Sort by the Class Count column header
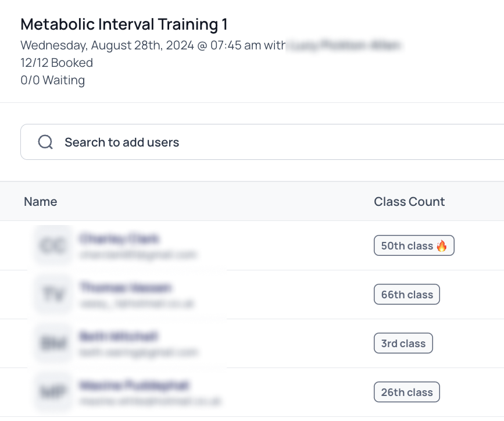This screenshot has height=421, width=504. pos(409,202)
